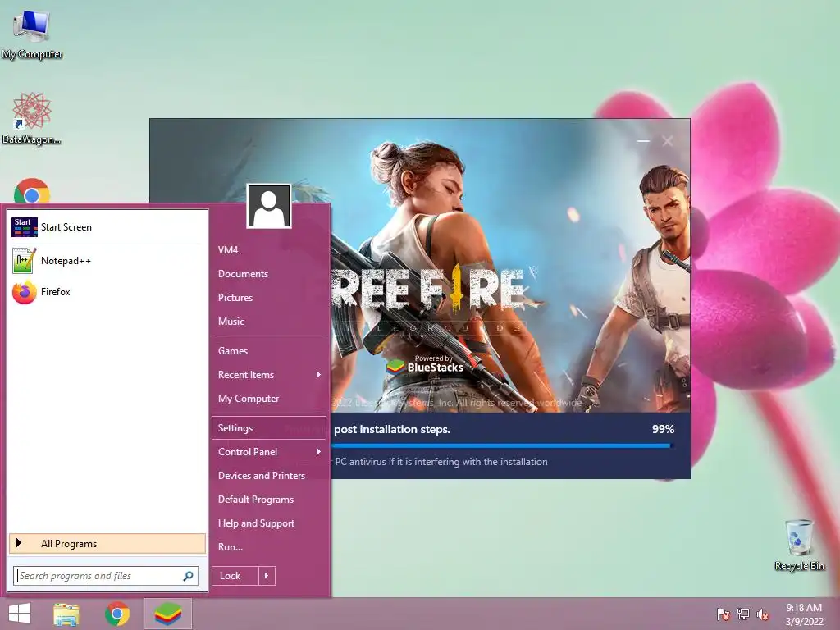Click the muted volume tray icon
The image size is (840, 630).
(763, 614)
